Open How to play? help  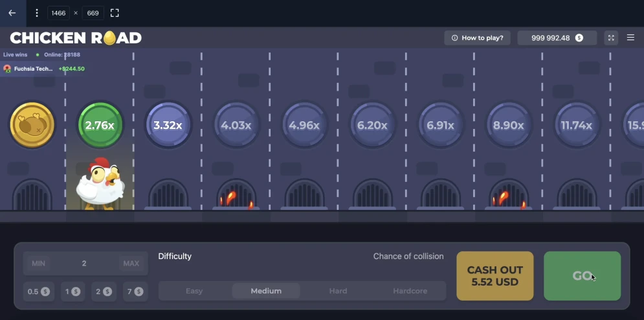tap(478, 38)
